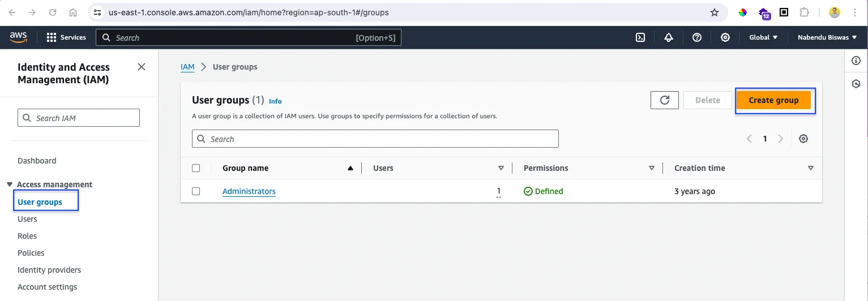Sort by the Creation time column arrow
This screenshot has height=301, width=868.
811,168
